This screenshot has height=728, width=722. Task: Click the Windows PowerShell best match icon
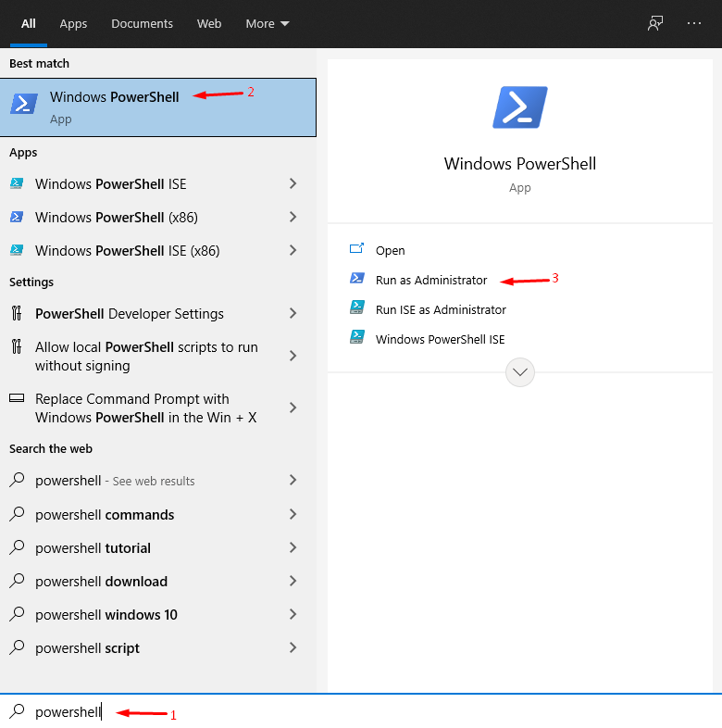pyautogui.click(x=24, y=104)
